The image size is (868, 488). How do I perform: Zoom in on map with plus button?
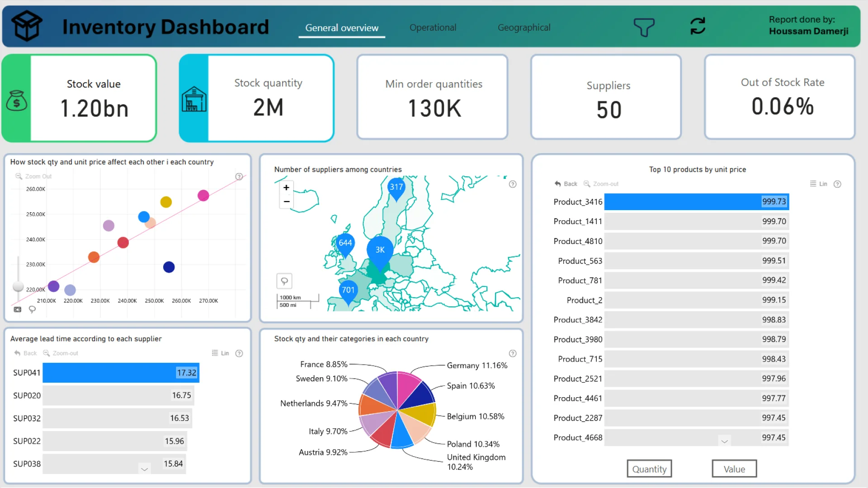coord(286,188)
